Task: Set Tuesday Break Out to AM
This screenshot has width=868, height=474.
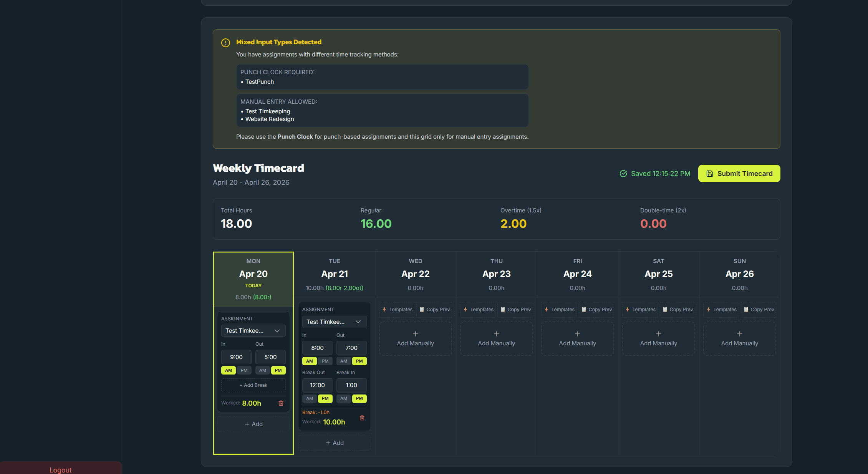Action: (310, 398)
